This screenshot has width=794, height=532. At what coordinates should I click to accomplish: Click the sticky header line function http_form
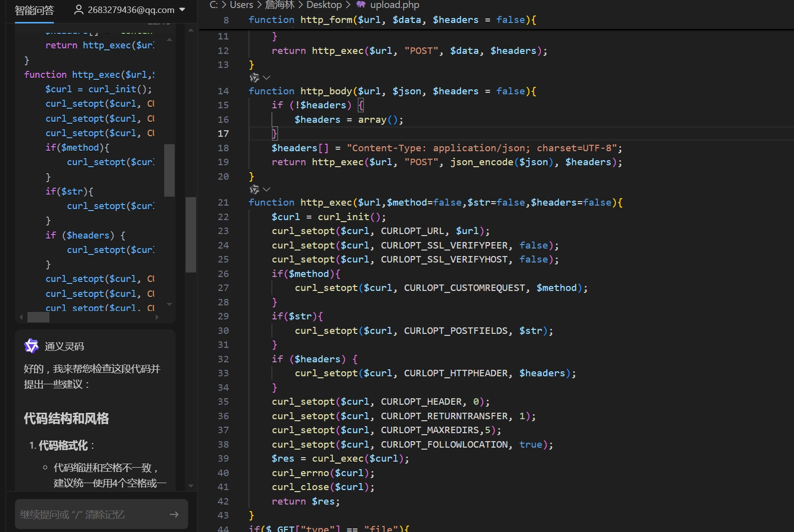pyautogui.click(x=392, y=20)
